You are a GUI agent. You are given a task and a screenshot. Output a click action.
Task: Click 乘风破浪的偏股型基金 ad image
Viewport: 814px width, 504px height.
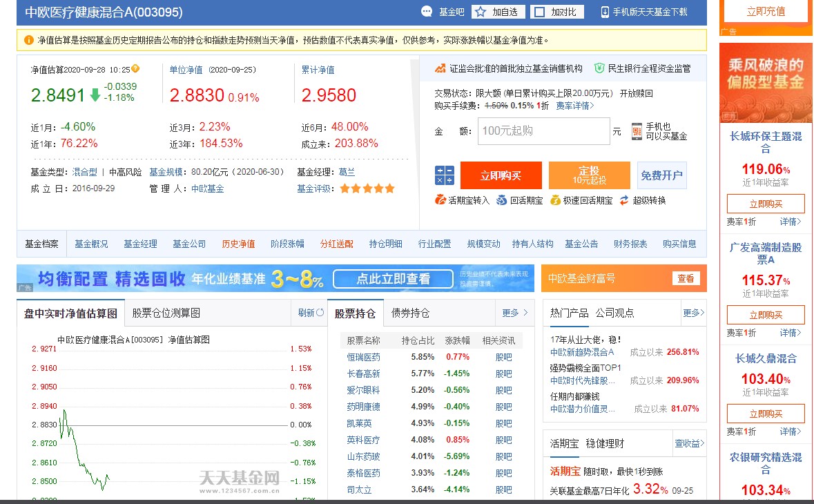pos(766,83)
